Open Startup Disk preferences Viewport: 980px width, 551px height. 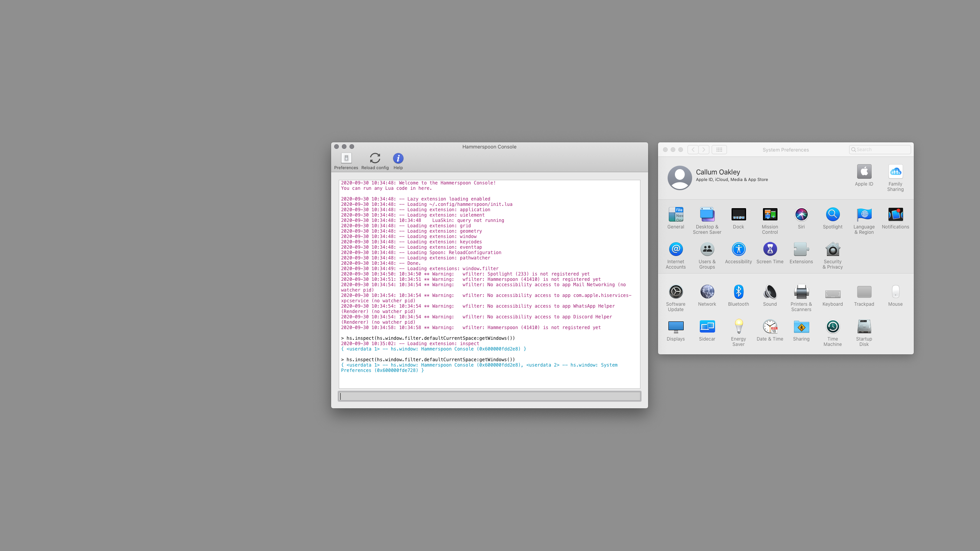coord(864,333)
